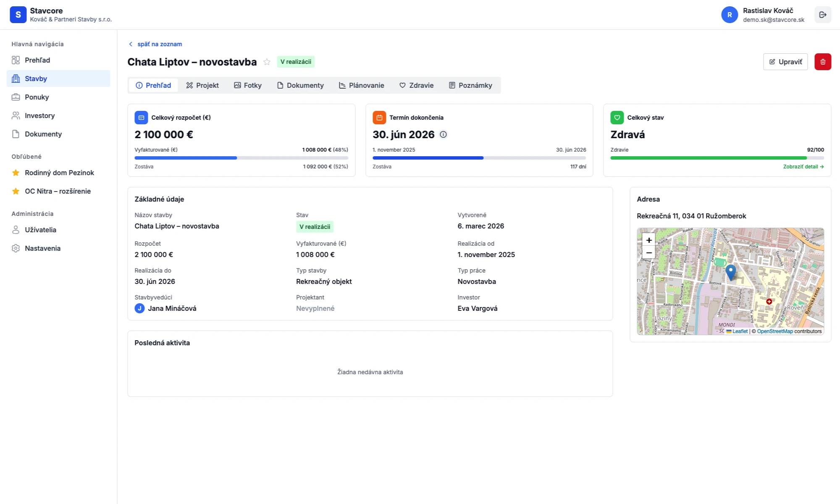840x504 pixels.
Task: Click the red delete trash icon
Action: (x=822, y=62)
